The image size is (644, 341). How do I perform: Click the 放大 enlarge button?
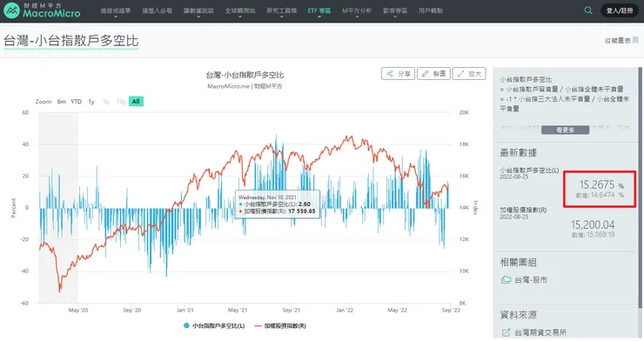[469, 74]
